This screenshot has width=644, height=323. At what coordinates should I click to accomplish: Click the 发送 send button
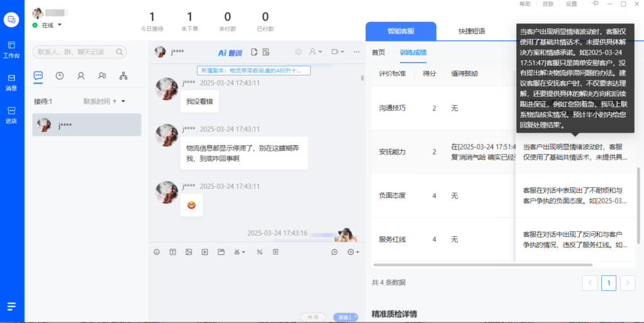coord(342,317)
